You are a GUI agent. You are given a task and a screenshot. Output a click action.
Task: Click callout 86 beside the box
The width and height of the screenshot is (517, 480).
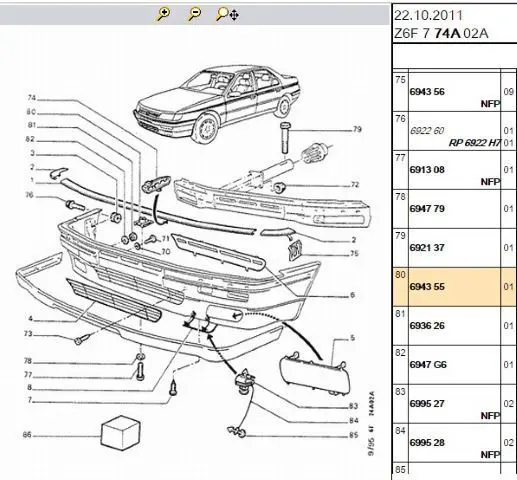click(x=27, y=435)
